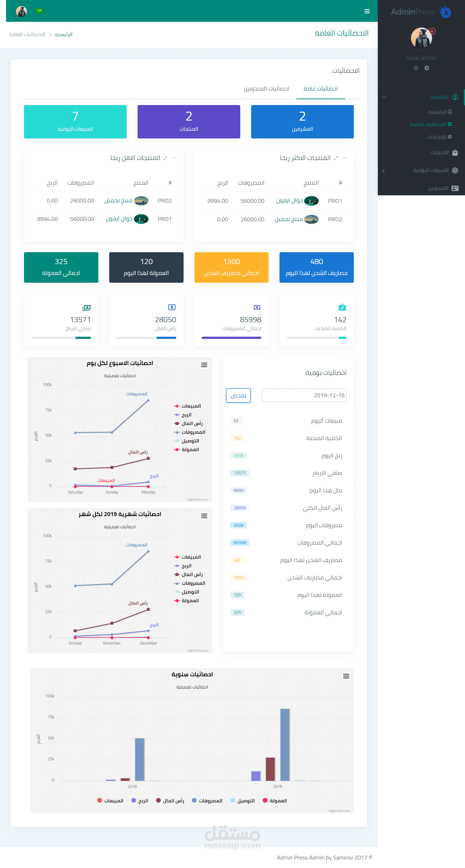Open the export menu on the weekly statistics chart
This screenshot has width=465, height=868.
204,365
